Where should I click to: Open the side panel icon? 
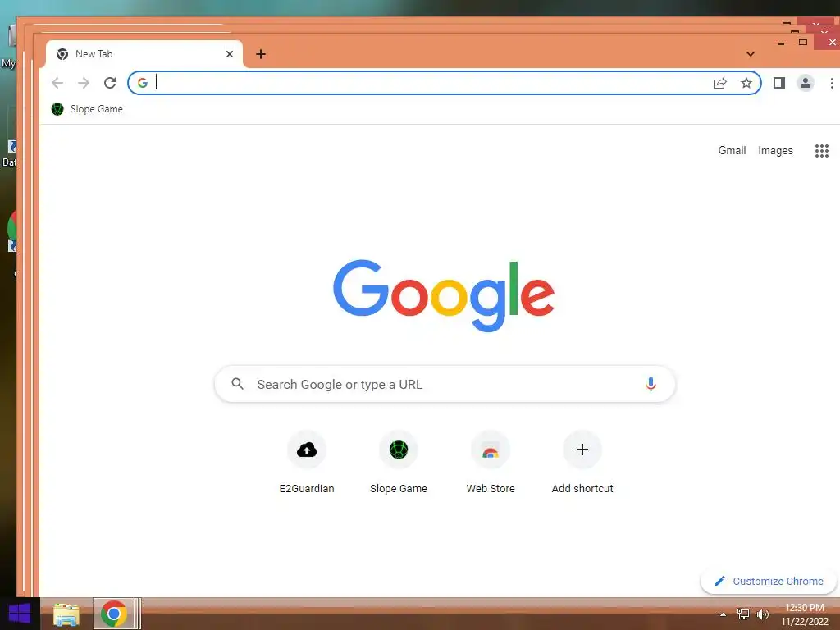(779, 83)
